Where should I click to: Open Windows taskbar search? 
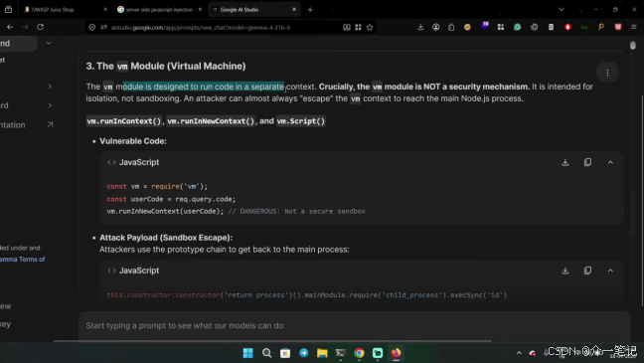266,353
